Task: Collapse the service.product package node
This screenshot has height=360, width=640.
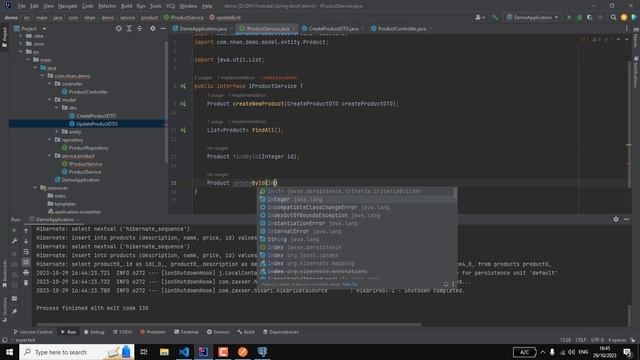Action: pyautogui.click(x=50, y=156)
